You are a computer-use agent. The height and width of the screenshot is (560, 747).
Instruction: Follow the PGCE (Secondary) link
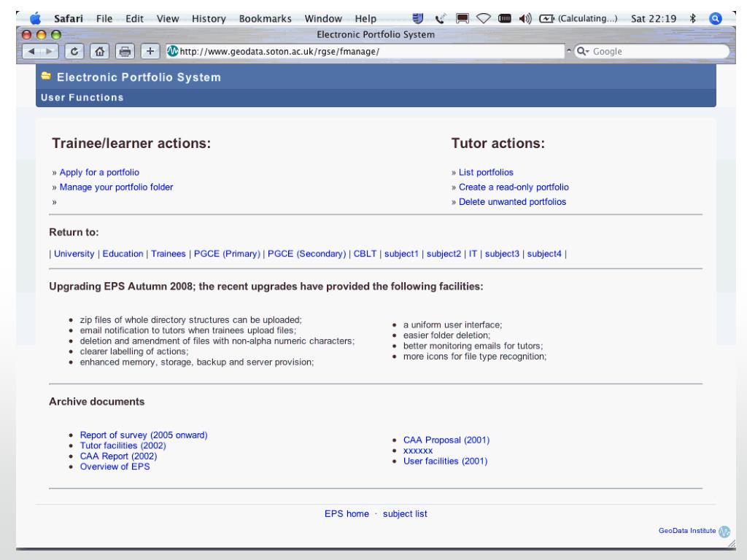(x=307, y=254)
